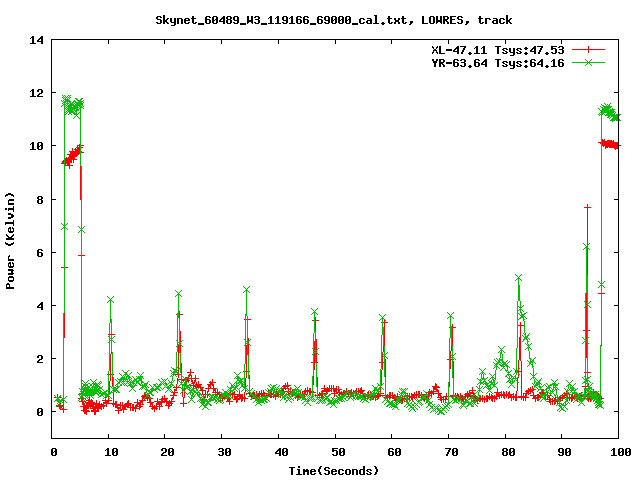Click the green peak near 34 seconds
The height and width of the screenshot is (480, 640).
point(246,289)
